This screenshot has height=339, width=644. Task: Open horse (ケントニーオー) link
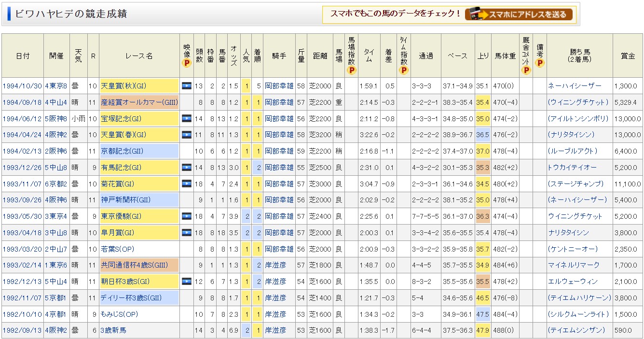[x=573, y=249]
